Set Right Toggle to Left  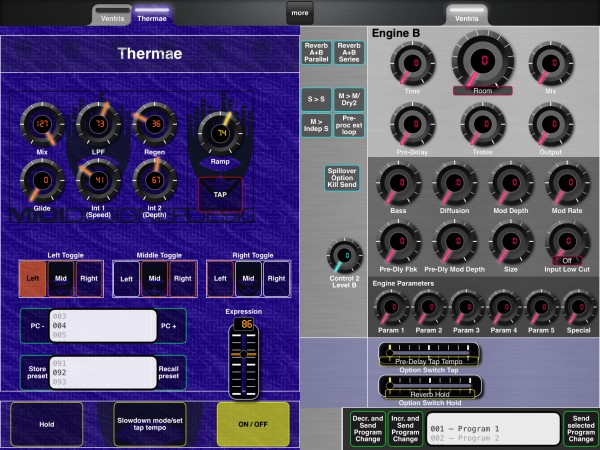coord(220,279)
